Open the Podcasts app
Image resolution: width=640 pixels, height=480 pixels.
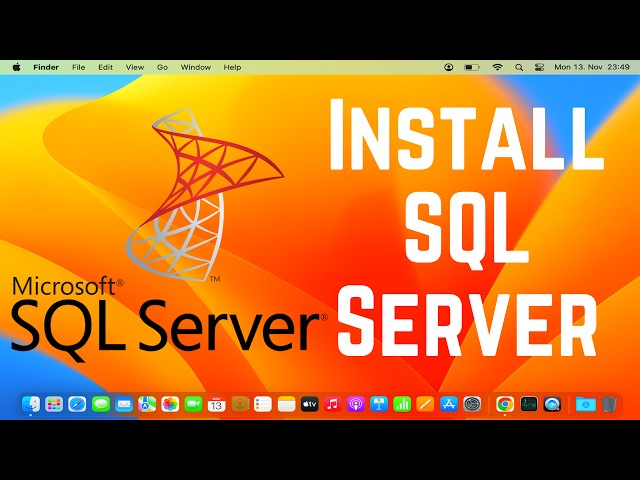click(356, 404)
